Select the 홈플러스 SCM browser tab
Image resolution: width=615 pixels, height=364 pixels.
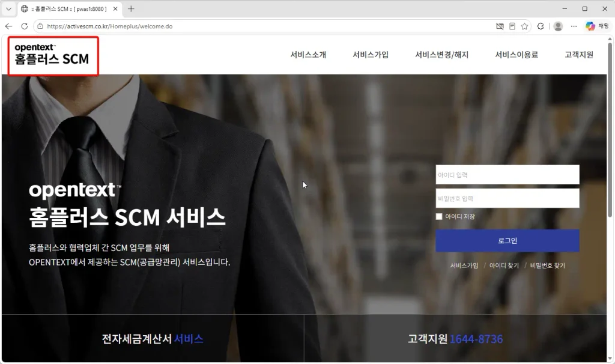click(x=70, y=8)
